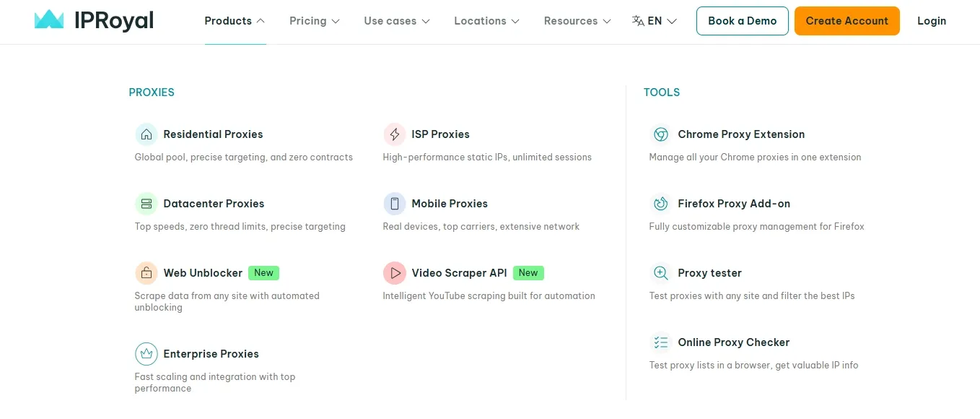The width and height of the screenshot is (980, 419).
Task: Open the Web Unblocker link
Action: pyautogui.click(x=203, y=273)
